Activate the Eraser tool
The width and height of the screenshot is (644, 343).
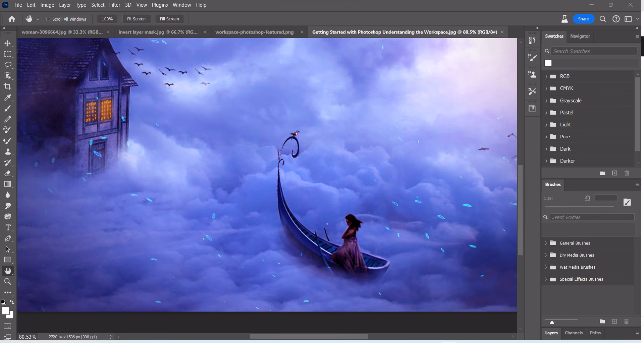point(7,173)
